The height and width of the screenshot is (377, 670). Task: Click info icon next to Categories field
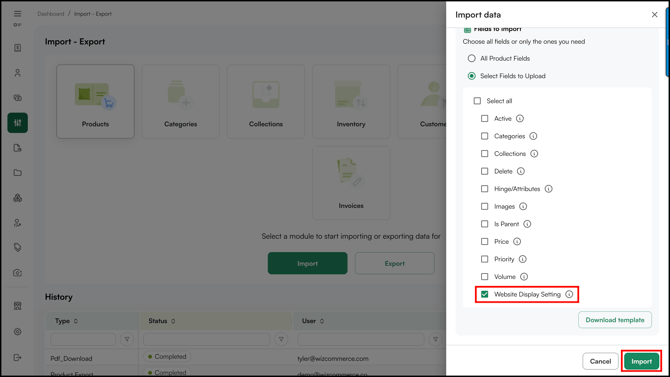[533, 136]
